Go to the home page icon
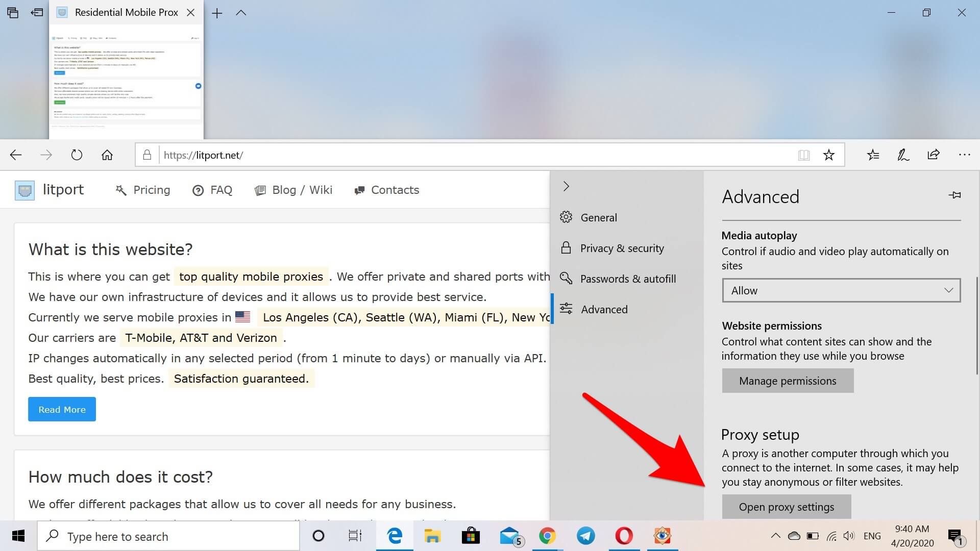 (107, 155)
